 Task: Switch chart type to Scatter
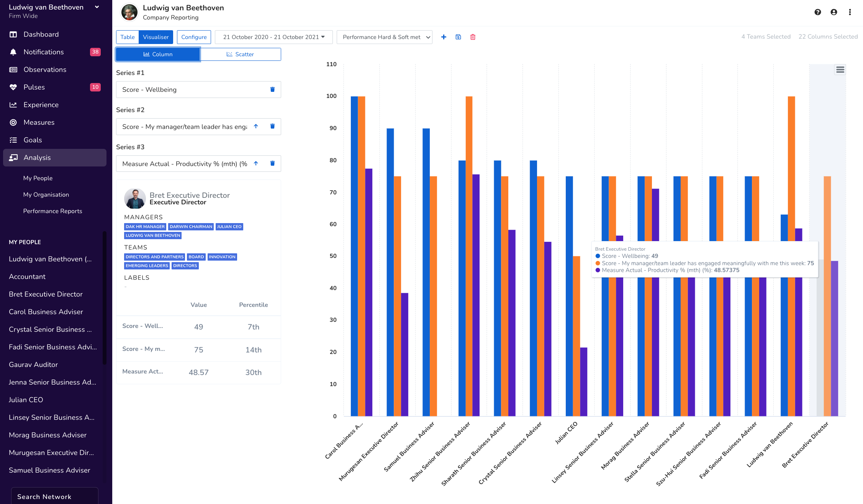[x=241, y=54]
